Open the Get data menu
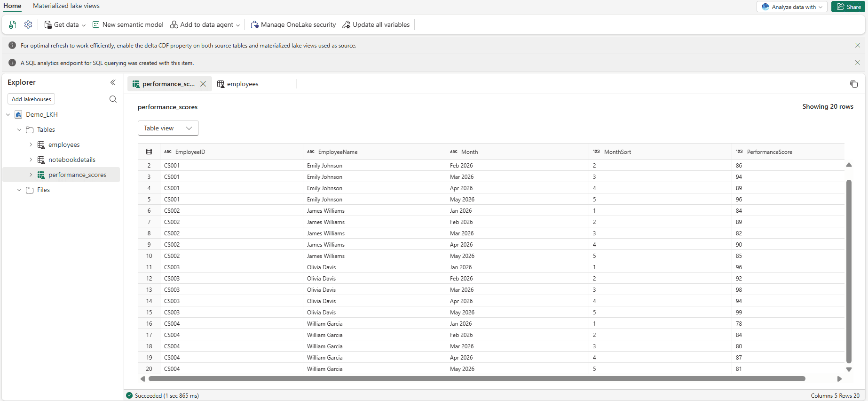Image resolution: width=868 pixels, height=401 pixels. click(65, 24)
